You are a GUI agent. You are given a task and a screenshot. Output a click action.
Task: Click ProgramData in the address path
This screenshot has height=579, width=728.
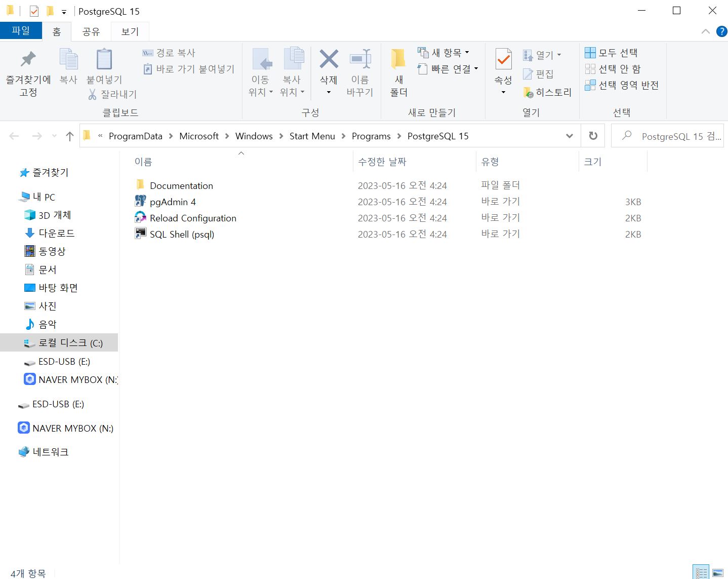point(135,136)
